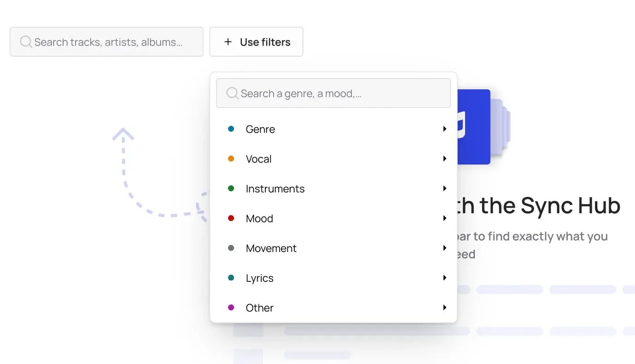
Task: Click the plus icon on Use filters
Action: click(228, 42)
